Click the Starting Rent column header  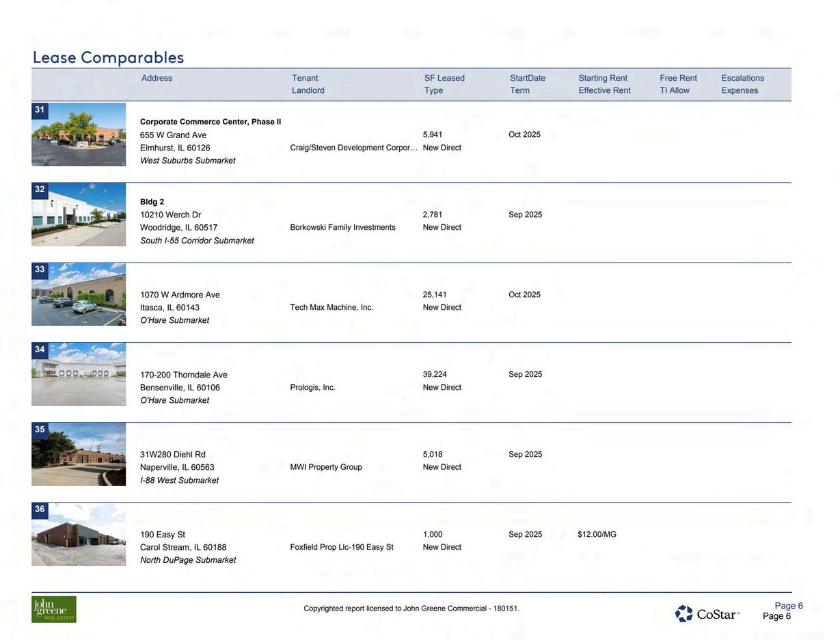pyautogui.click(x=603, y=78)
